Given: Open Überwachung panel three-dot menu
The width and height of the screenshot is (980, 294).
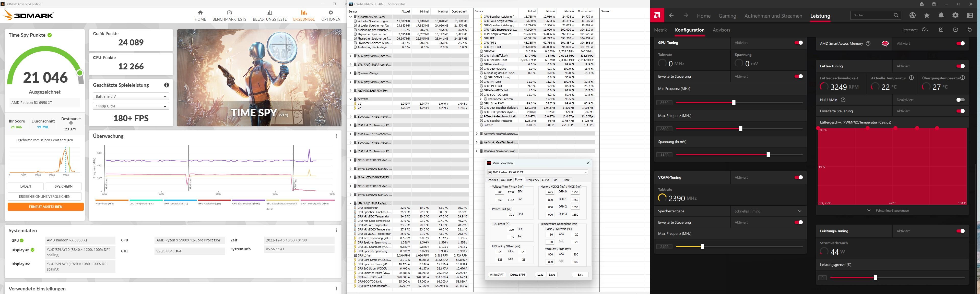Looking at the screenshot, I should (x=336, y=136).
